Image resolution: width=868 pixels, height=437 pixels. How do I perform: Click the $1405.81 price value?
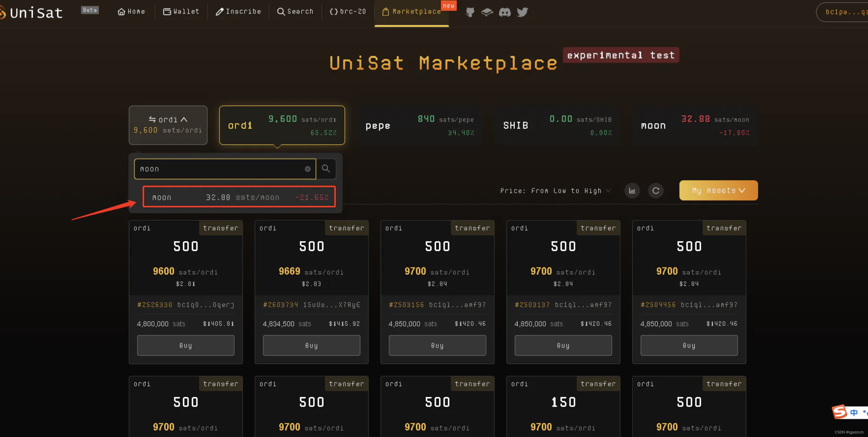[218, 323]
